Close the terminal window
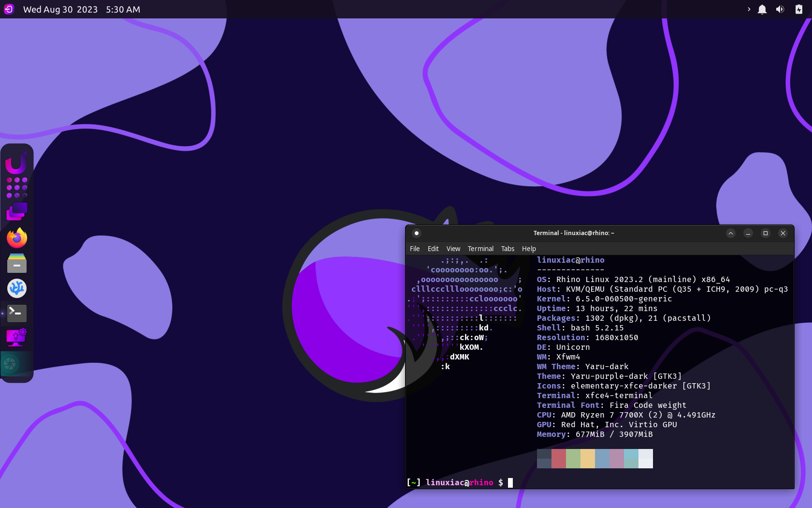812x508 pixels. tap(783, 233)
